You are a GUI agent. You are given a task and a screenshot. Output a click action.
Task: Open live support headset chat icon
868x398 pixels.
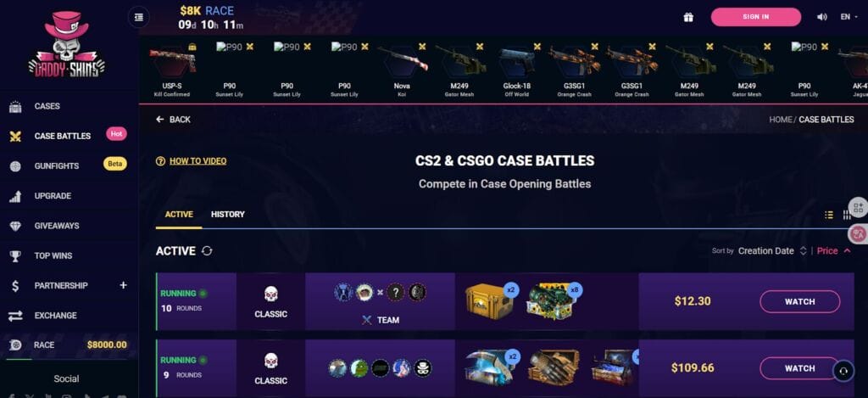pos(843,372)
